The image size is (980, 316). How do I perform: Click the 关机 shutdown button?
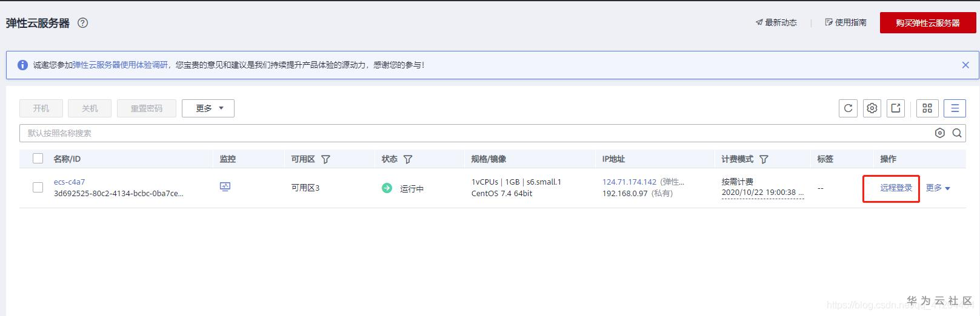[90, 108]
